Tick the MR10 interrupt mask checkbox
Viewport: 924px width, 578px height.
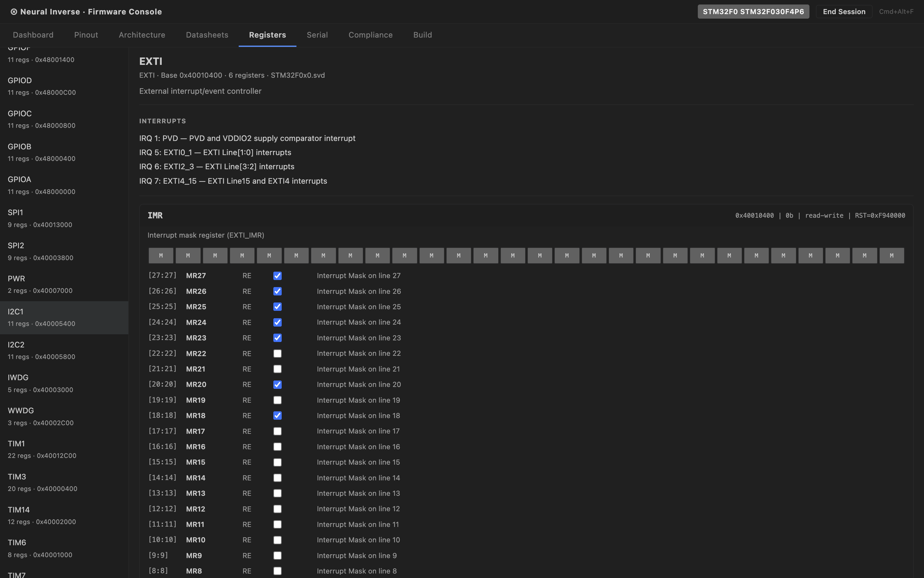[x=278, y=540]
